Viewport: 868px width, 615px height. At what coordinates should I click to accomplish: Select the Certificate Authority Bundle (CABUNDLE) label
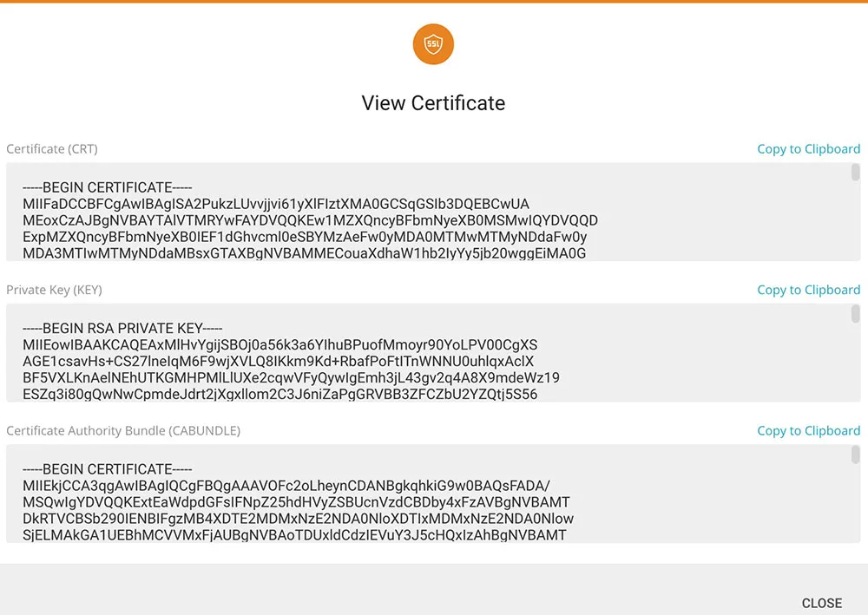(x=123, y=431)
